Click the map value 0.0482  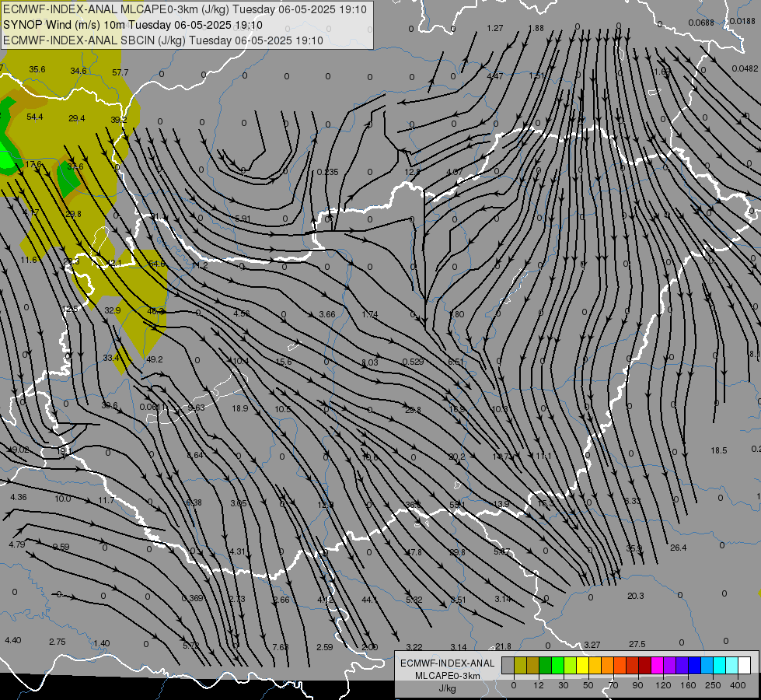click(745, 68)
